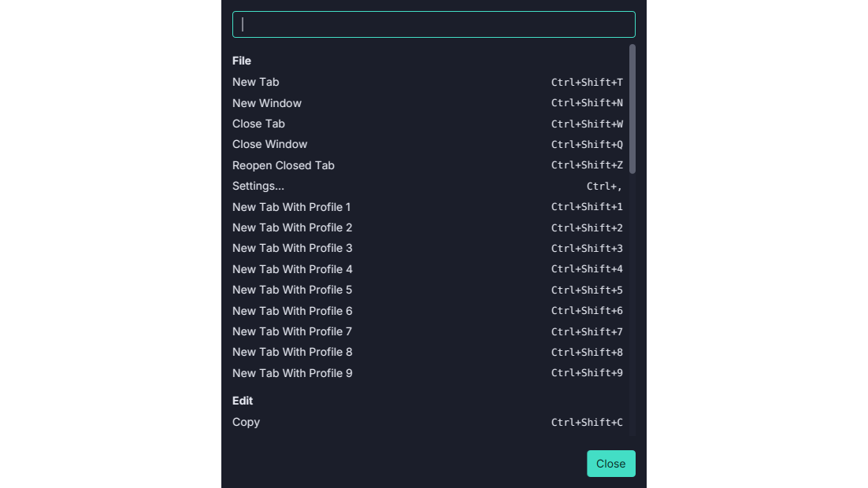Select New Tab With Profile 4
Screen dimensions: 868x488
[x=428, y=269]
